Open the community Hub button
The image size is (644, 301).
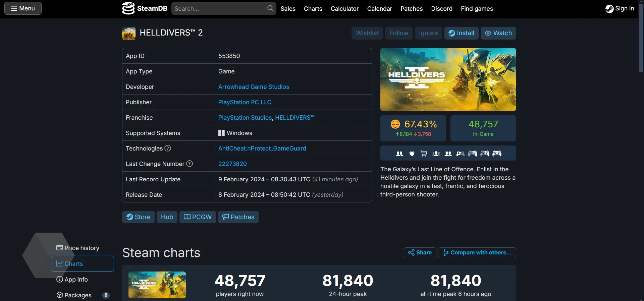167,217
